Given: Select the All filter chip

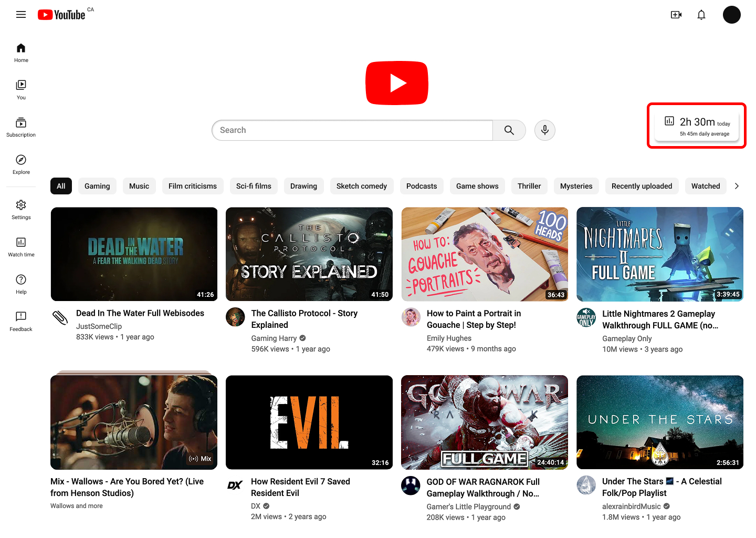Looking at the screenshot, I should click(61, 186).
